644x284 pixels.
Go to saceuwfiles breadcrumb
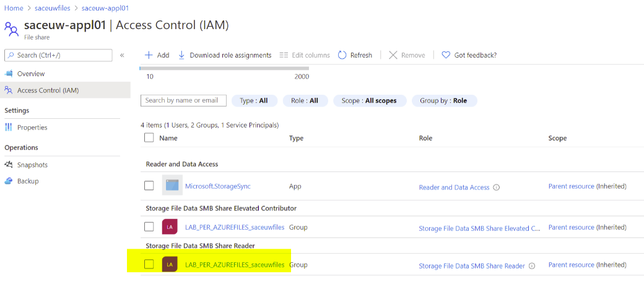pyautogui.click(x=53, y=8)
